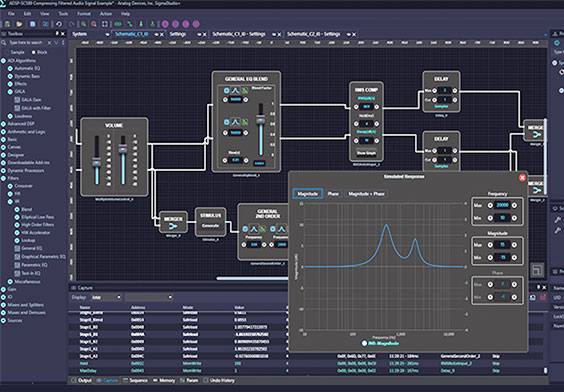This screenshot has width=564, height=392.
Task: Click the undo arrow in the toolbar
Action: click(x=59, y=24)
